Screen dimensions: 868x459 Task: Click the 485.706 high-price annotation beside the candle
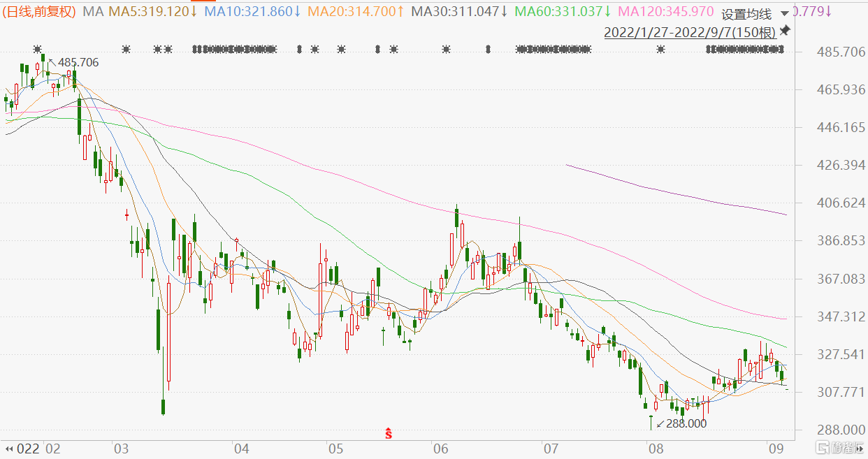(x=78, y=63)
